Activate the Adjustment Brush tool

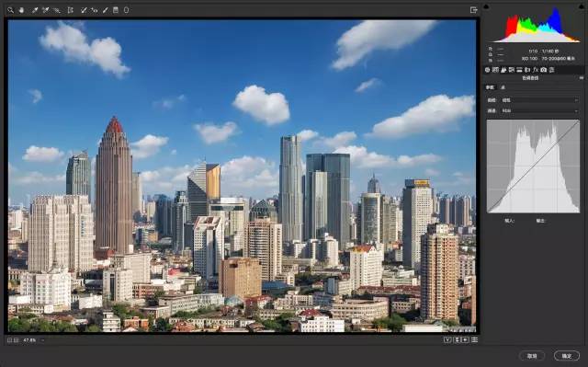106,10
